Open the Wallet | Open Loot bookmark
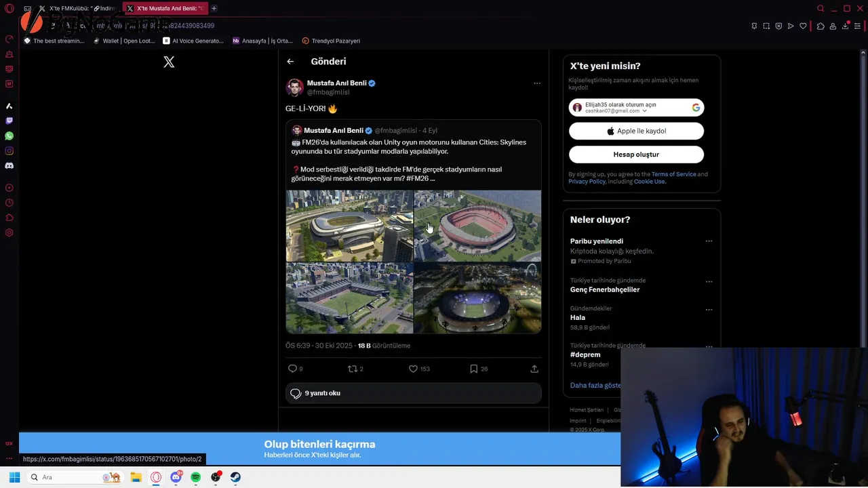Screen dimensions: 868x488 pos(124,41)
